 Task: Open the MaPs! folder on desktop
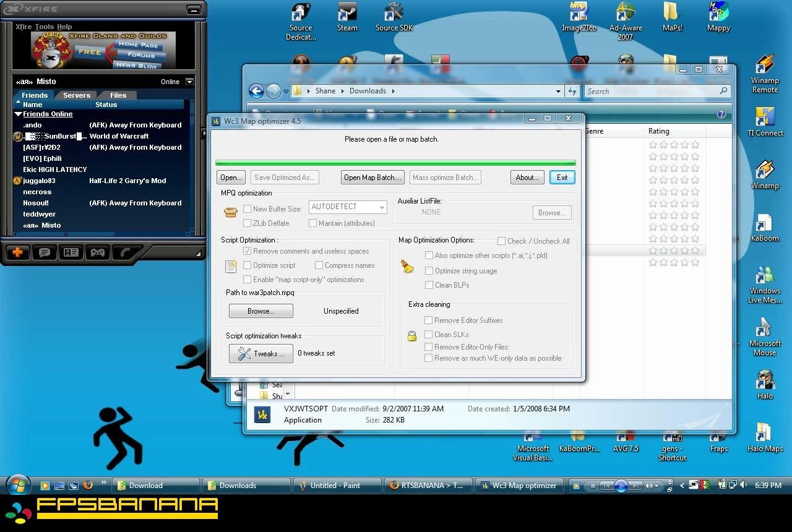(672, 17)
